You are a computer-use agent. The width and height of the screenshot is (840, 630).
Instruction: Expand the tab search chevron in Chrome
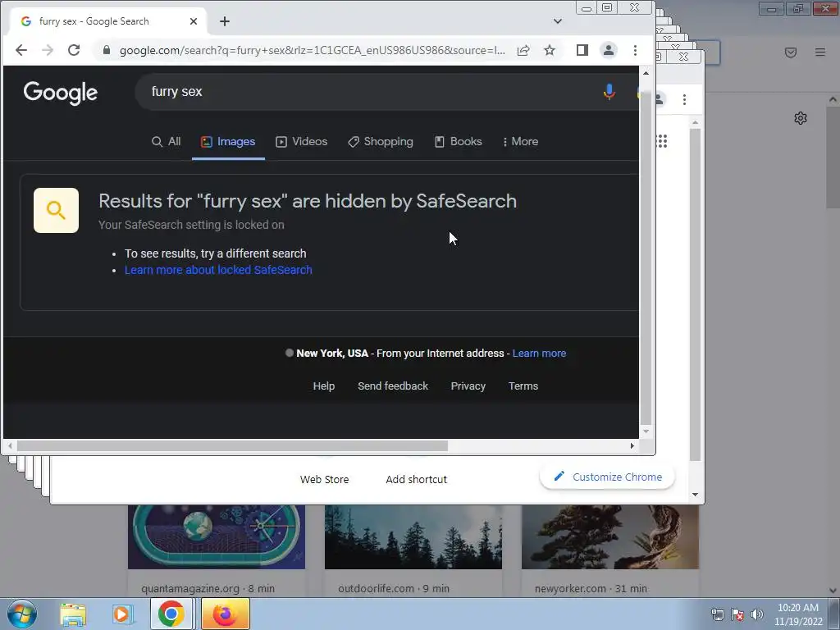(558, 21)
